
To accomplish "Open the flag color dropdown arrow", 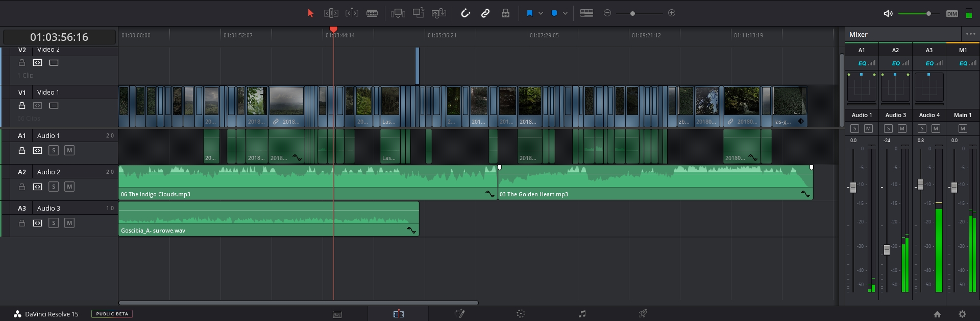I will [x=541, y=13].
